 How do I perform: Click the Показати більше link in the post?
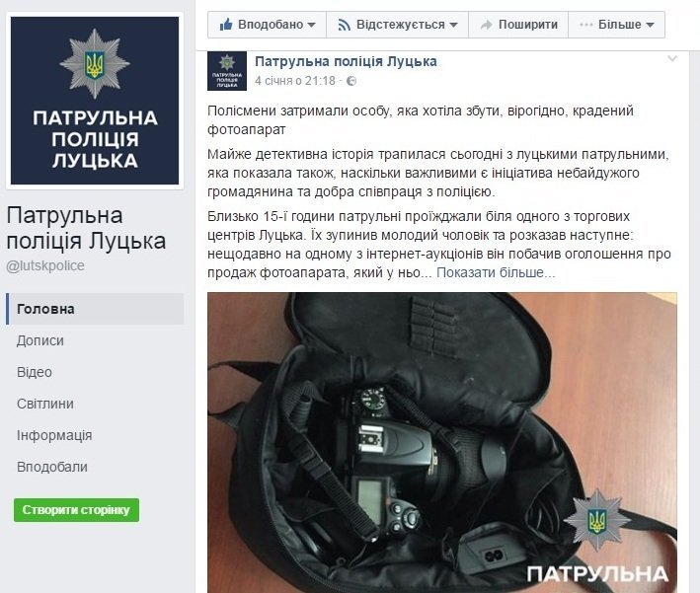(x=496, y=272)
